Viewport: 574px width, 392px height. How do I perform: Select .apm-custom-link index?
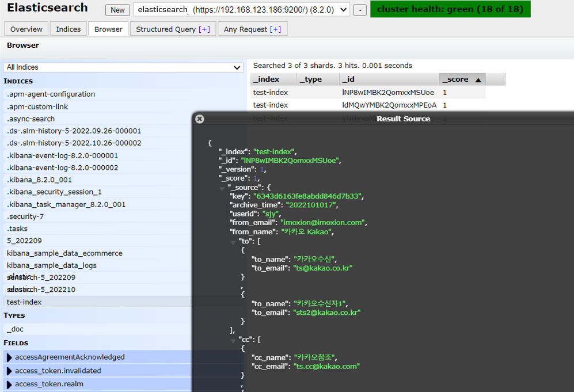(x=123, y=106)
